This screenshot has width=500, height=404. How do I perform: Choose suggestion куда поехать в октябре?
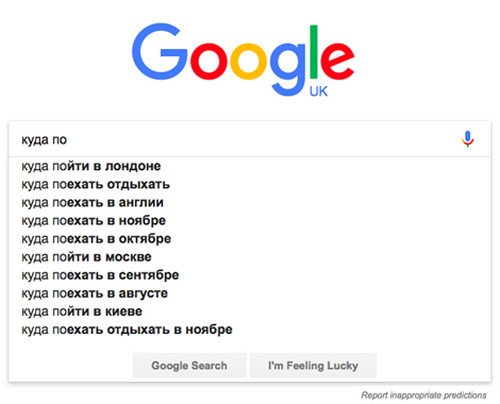click(x=96, y=239)
